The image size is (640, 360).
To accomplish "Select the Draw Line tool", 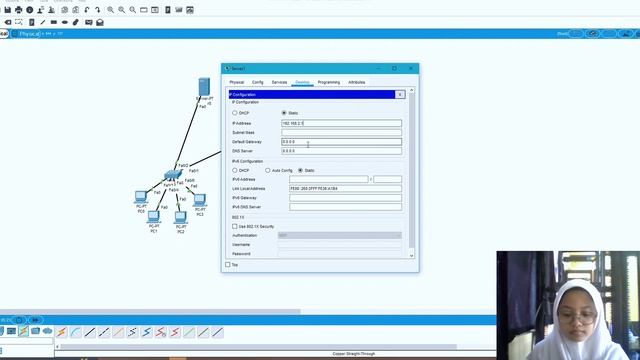I will [42, 22].
